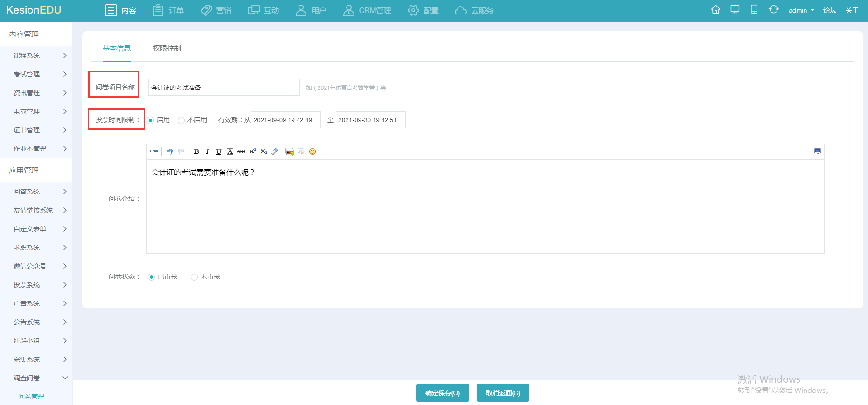Click the 取消返回(C) button
The image size is (868, 405).
[x=503, y=393]
